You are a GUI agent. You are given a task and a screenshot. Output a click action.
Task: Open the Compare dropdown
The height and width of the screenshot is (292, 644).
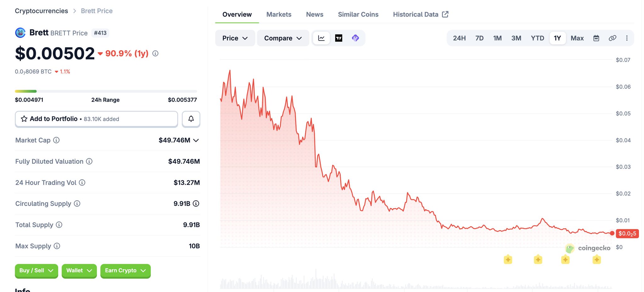point(283,38)
